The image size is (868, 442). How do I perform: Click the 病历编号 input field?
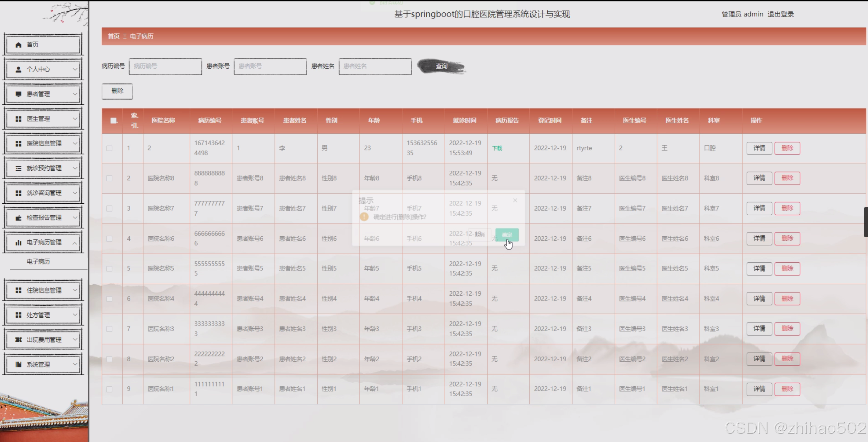pos(165,66)
